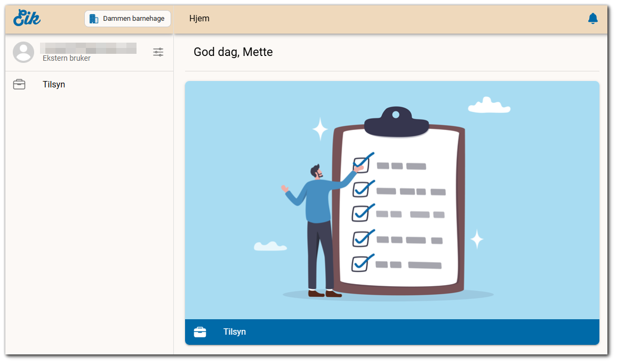Viewport: 617px width, 364px height.
Task: Click the building icon beside Dammen barnehage
Action: (94, 19)
